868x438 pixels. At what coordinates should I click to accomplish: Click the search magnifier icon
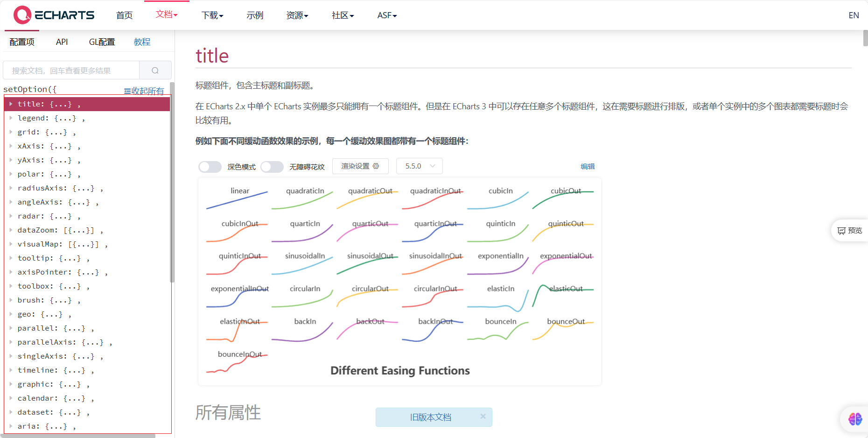click(x=155, y=70)
